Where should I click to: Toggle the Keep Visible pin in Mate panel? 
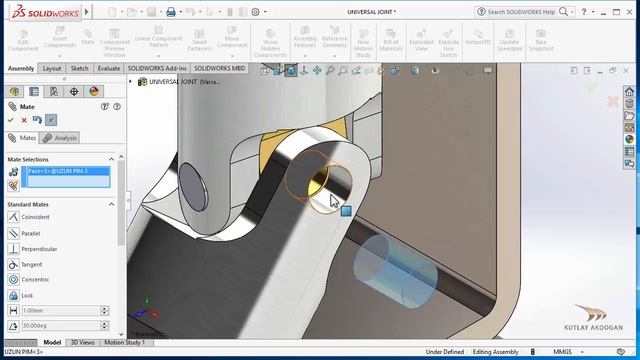51,120
